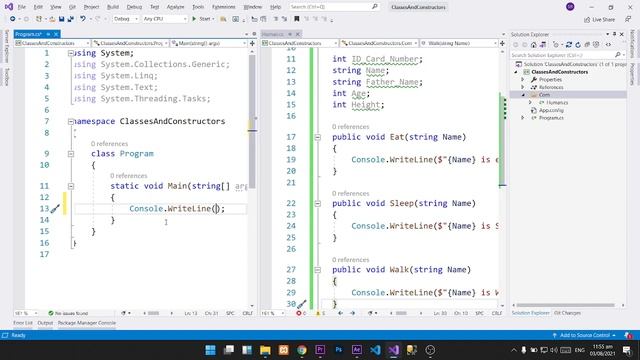Click the user account avatar in title bar

570,7
